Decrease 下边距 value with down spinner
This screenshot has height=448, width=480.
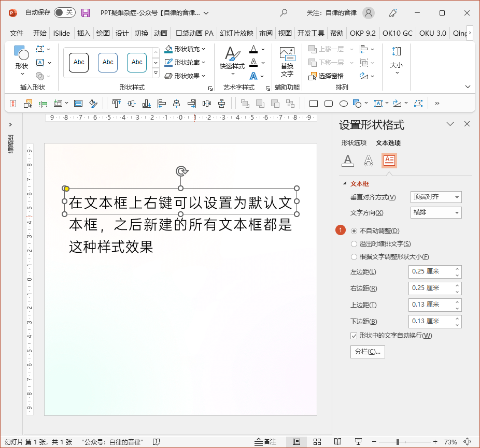coord(457,325)
